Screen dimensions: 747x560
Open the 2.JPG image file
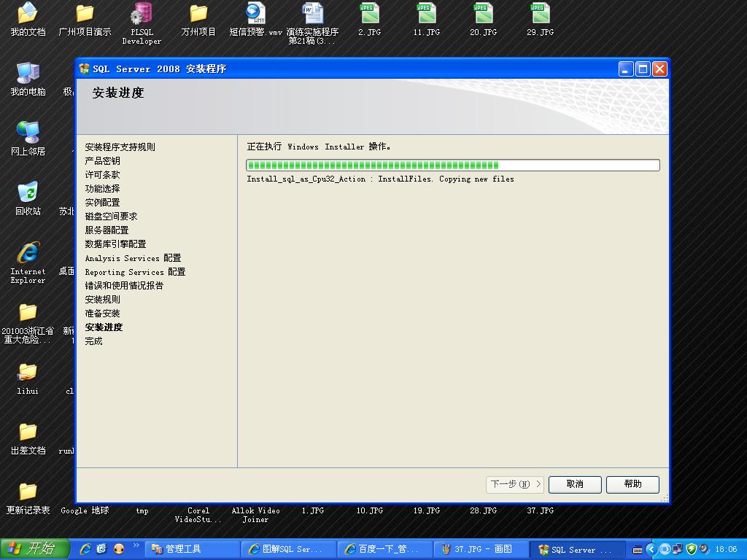[370, 15]
